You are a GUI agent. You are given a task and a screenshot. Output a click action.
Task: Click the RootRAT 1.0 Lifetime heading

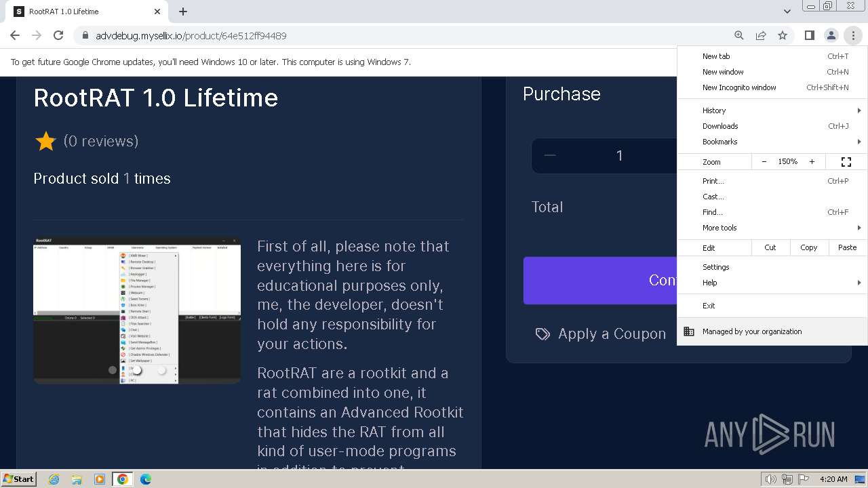(x=156, y=98)
